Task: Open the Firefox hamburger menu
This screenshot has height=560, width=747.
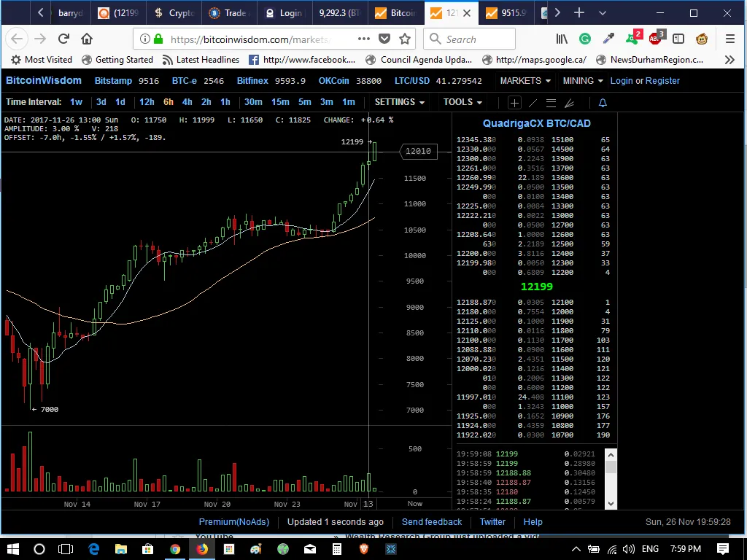Action: (730, 39)
